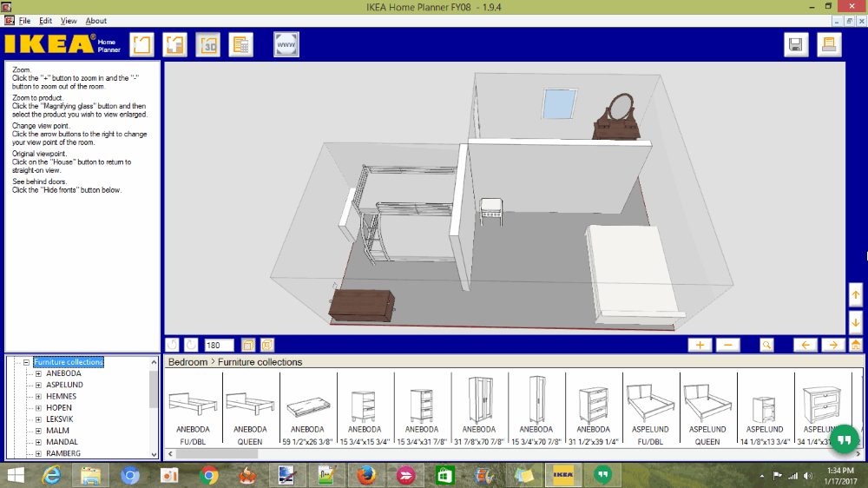Viewport: 868px width, 488px height.
Task: Click the rotation angle field showing 180
Action: pyautogui.click(x=219, y=345)
